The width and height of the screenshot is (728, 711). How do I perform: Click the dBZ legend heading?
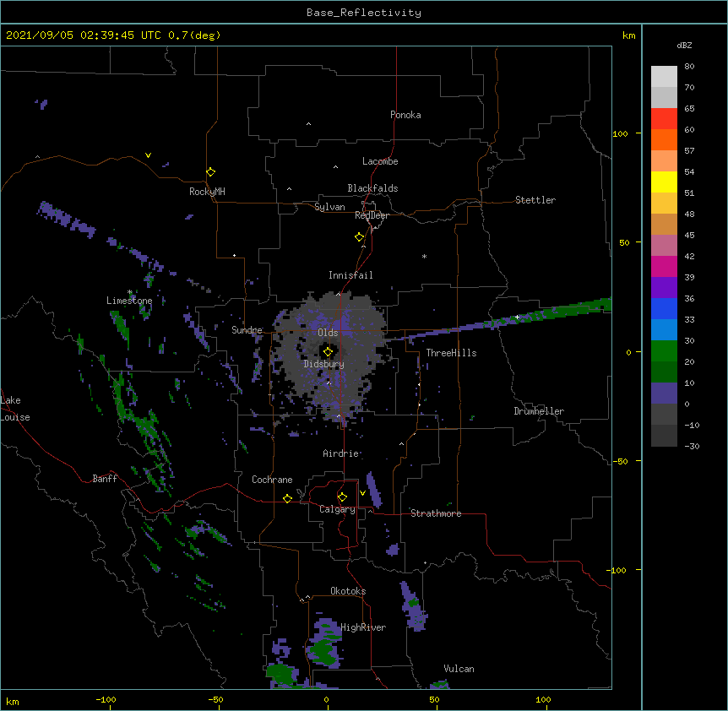click(x=684, y=46)
